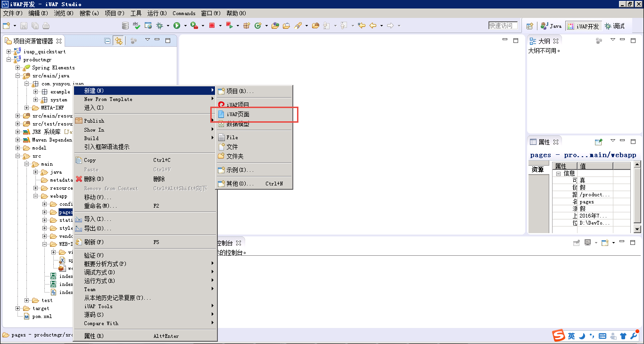Click Collapse All in project explorer

click(107, 41)
